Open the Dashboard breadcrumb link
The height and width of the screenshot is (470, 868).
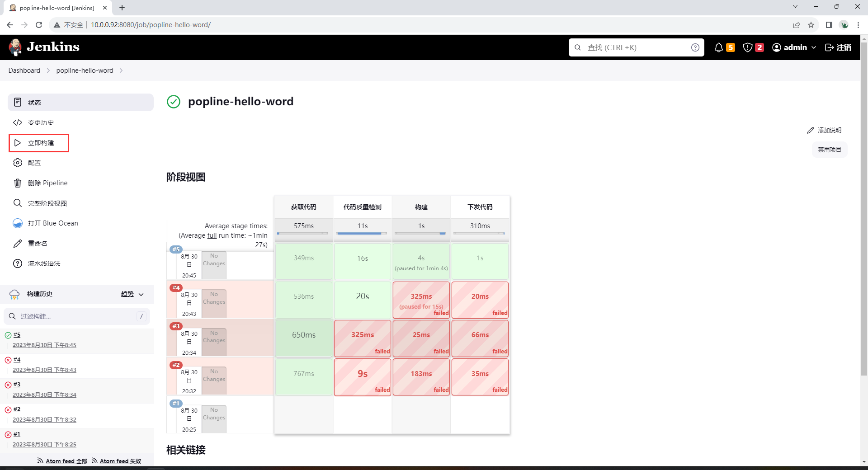[x=24, y=70]
